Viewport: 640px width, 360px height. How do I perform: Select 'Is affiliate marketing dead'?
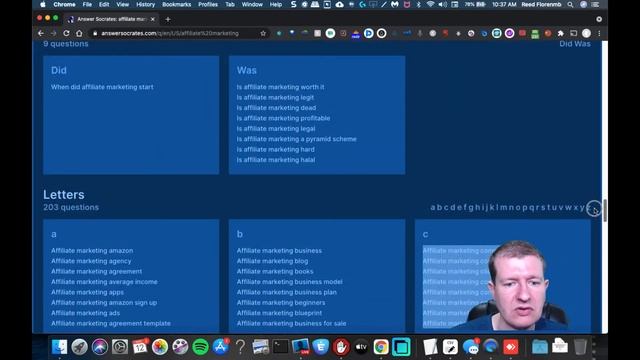pyautogui.click(x=276, y=108)
